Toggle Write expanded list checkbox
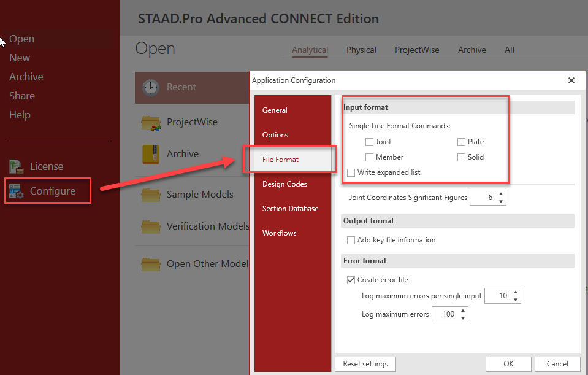This screenshot has height=375, width=588. pos(351,172)
